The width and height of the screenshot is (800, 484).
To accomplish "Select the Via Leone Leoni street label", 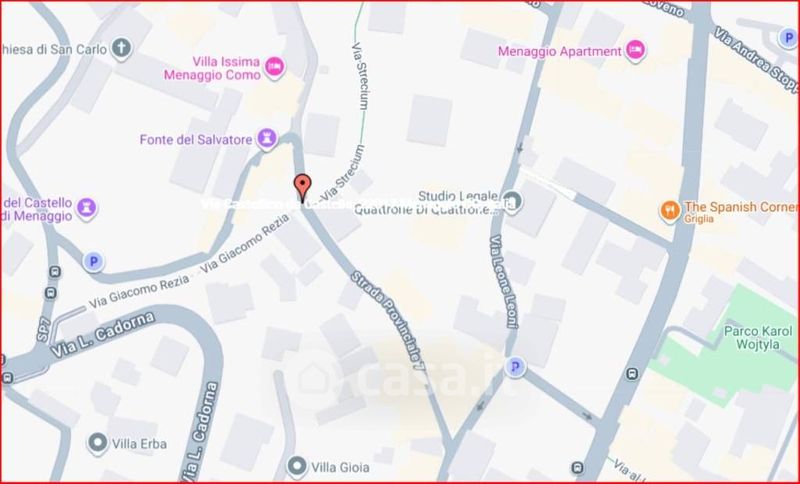I will pos(504,282).
